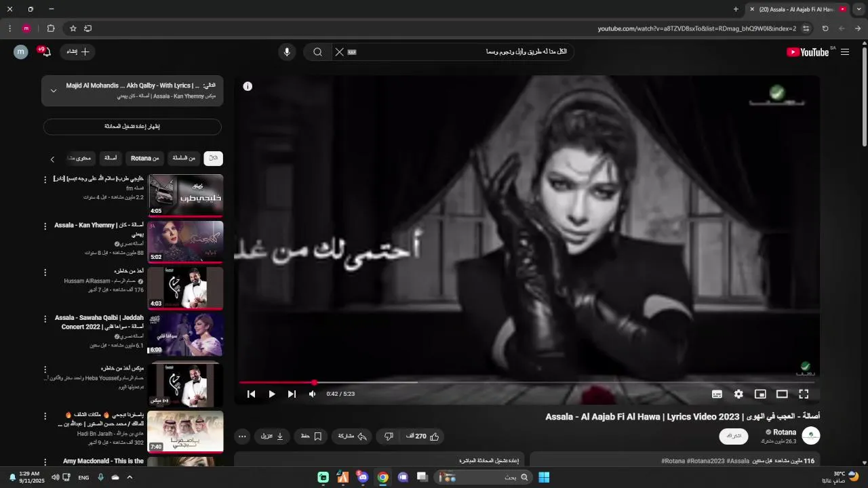Open more options for Assala - Kan Yhemny
The image size is (868, 488).
pos(45,226)
